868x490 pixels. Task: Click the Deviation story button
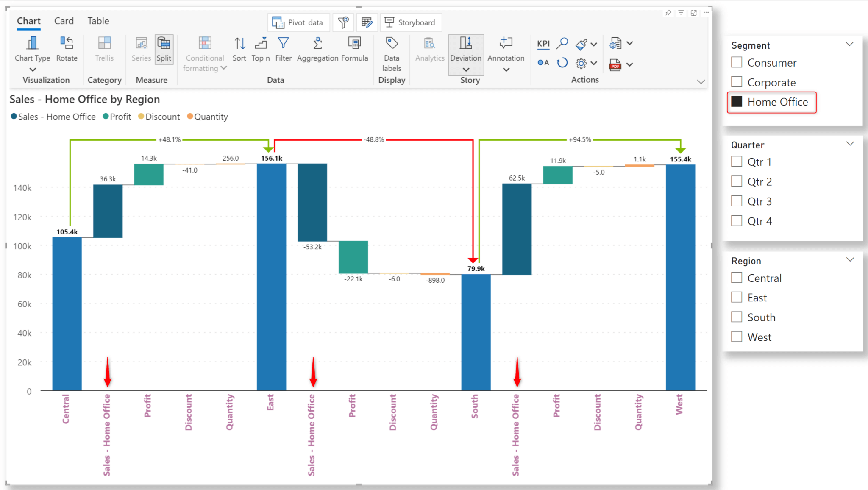pos(466,54)
